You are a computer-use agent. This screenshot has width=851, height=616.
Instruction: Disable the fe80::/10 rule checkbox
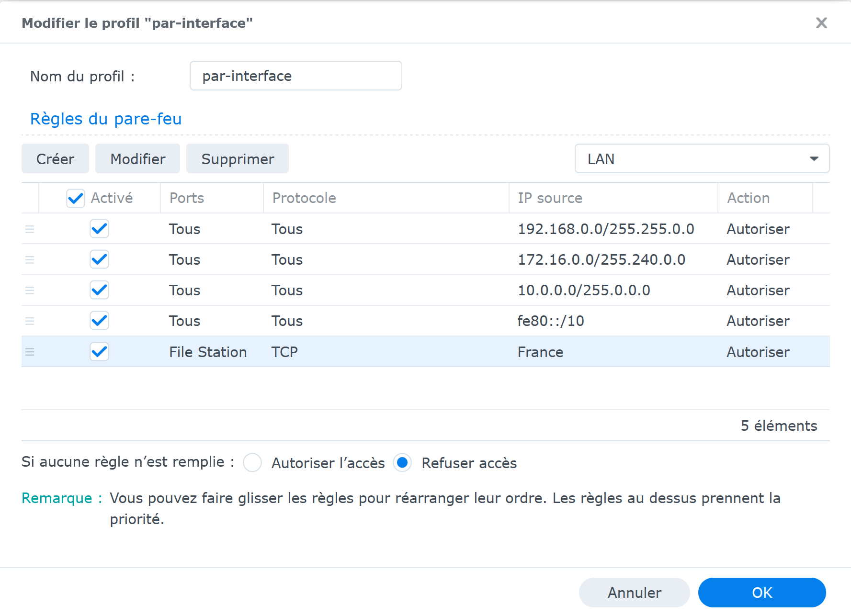[x=99, y=321]
